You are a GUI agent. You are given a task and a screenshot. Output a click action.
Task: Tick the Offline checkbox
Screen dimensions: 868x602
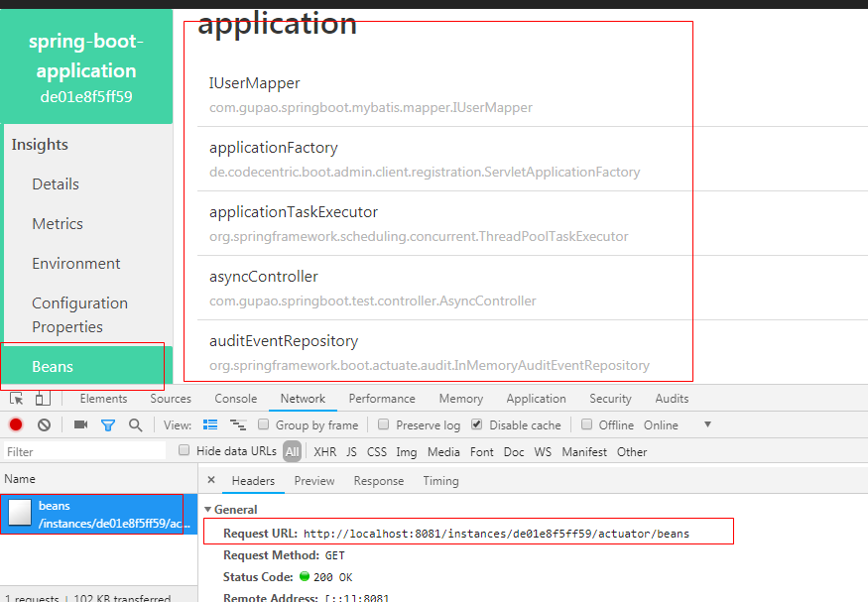587,424
